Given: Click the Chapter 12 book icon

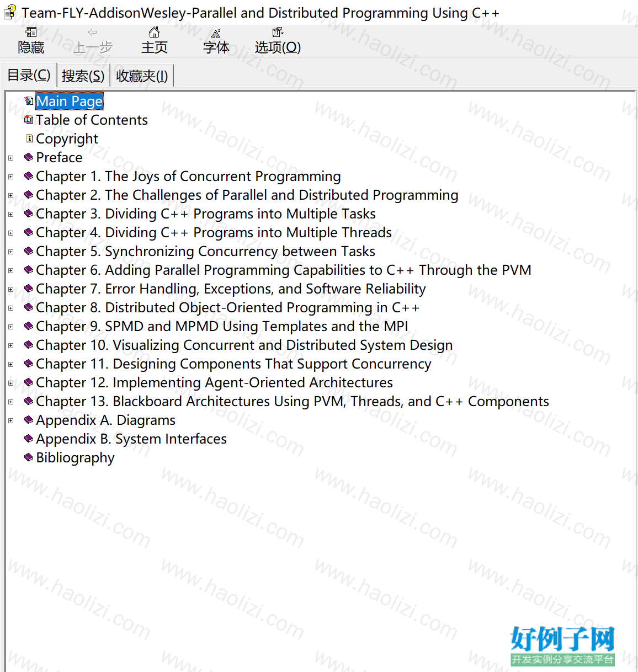Looking at the screenshot, I should point(29,382).
